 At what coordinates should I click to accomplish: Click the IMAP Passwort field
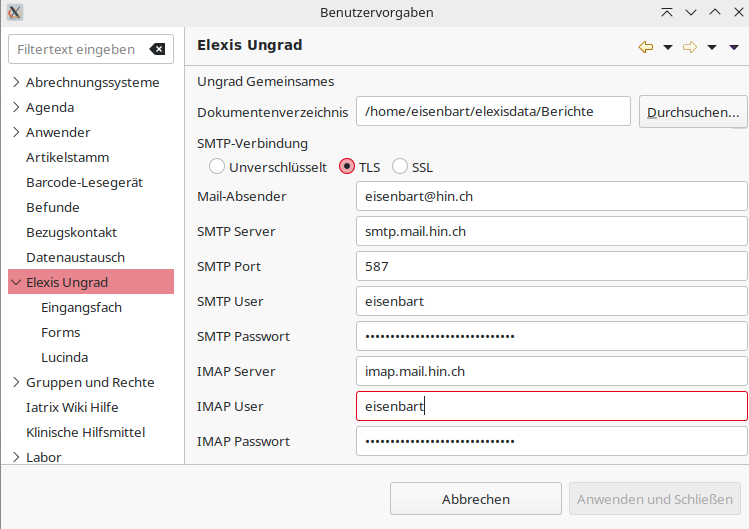pos(552,441)
